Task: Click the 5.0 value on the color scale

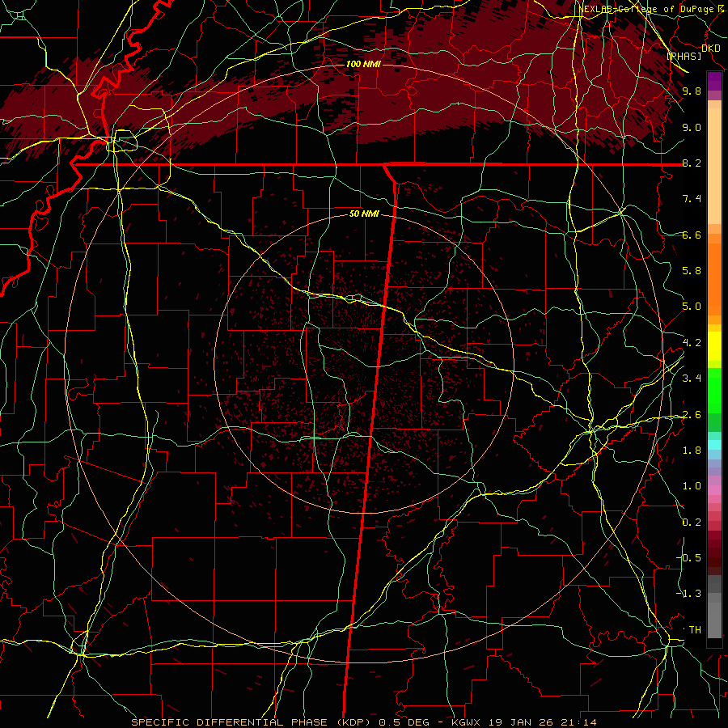Action: point(692,307)
